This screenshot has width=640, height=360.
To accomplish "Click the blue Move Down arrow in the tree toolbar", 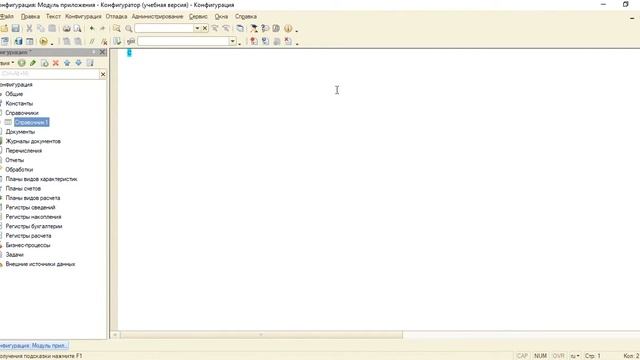I will (78, 63).
